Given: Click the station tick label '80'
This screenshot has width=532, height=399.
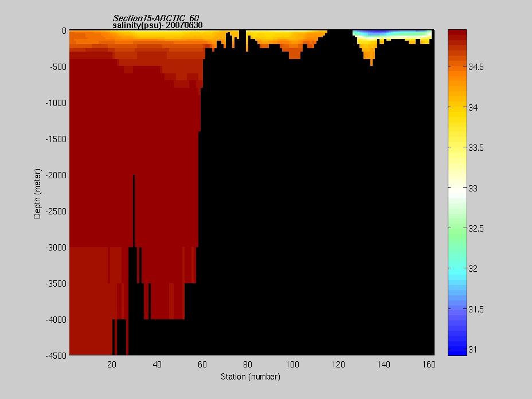Looking at the screenshot, I should click(248, 365).
